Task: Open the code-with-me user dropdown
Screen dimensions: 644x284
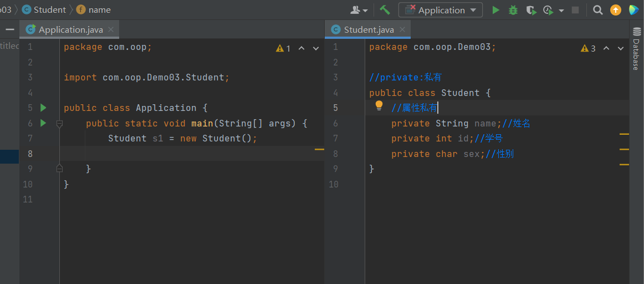Action: click(359, 10)
